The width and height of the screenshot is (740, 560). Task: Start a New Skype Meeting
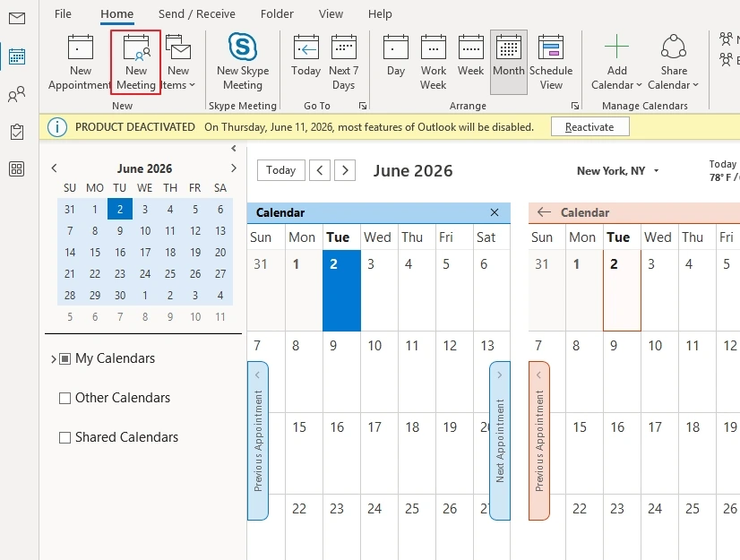[243, 63]
